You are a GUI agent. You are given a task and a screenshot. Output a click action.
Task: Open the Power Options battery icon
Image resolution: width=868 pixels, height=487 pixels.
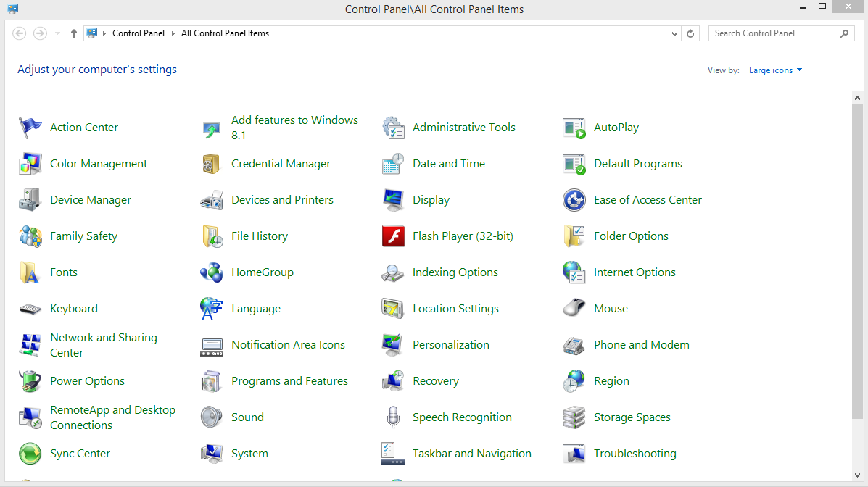[x=30, y=381]
